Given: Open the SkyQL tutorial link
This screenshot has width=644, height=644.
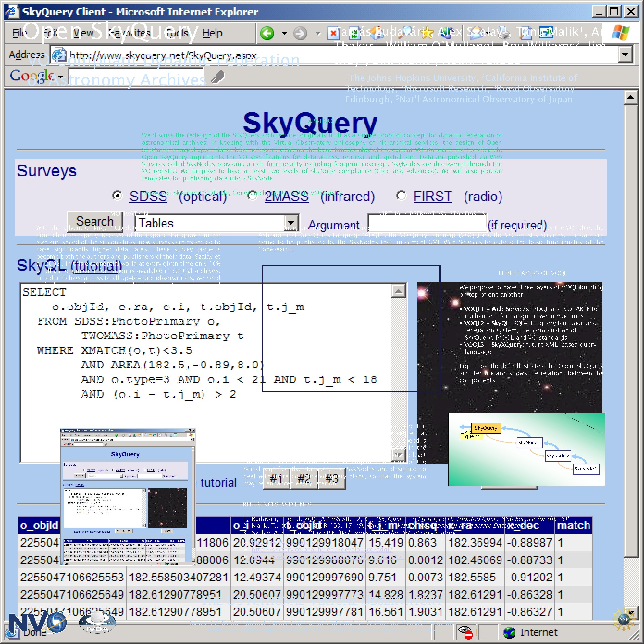Looking at the screenshot, I should point(97,266).
